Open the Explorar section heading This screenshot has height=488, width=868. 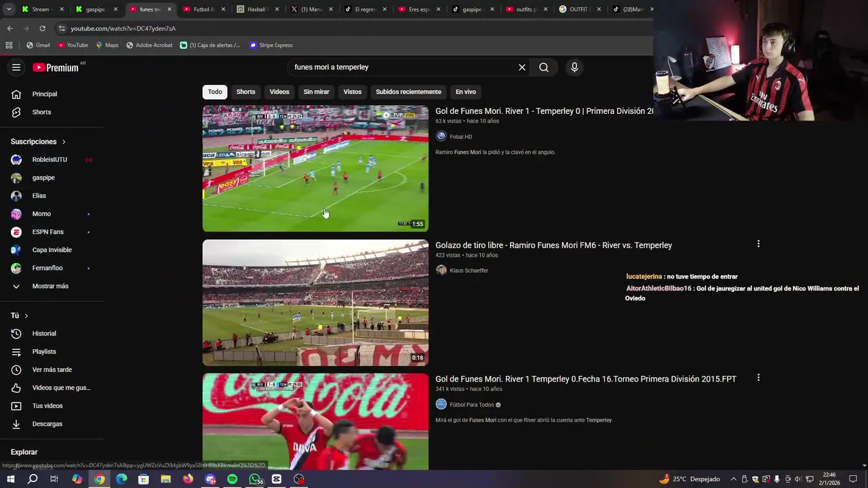24,452
